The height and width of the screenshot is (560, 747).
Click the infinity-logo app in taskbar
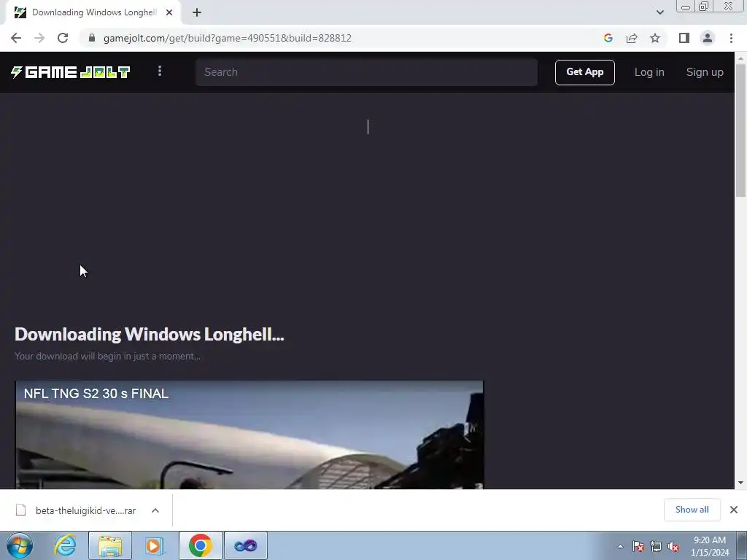(x=245, y=545)
